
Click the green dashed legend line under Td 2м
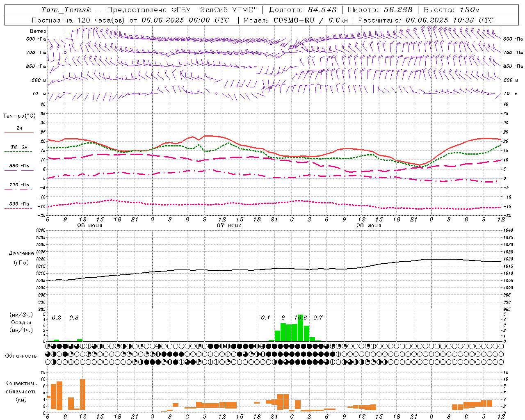click(18, 151)
